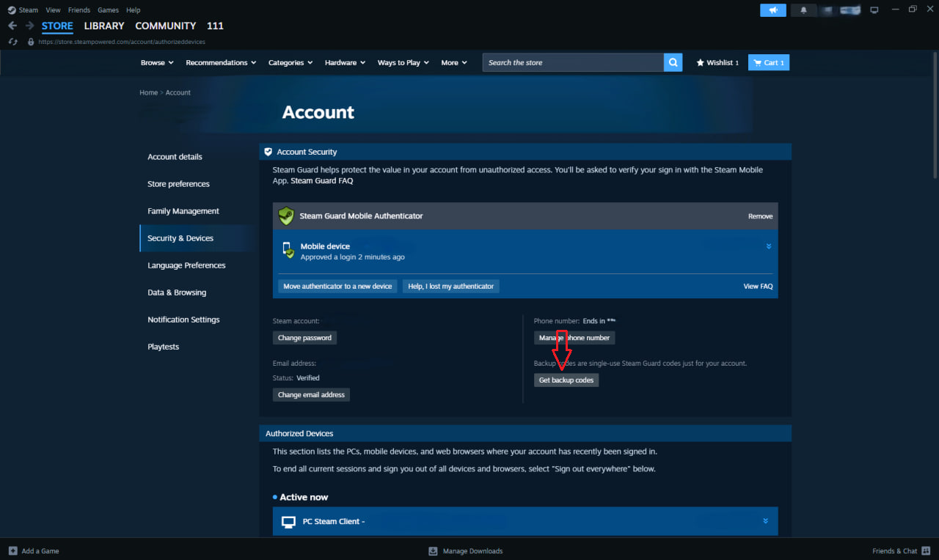Click the padlock icon beside the URL
The image size is (939, 560).
point(31,42)
